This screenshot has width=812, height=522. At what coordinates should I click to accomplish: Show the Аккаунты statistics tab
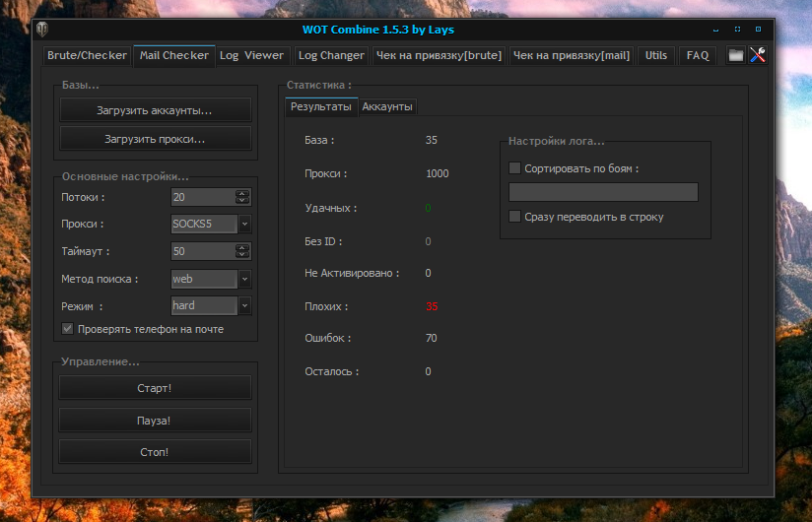coord(387,106)
